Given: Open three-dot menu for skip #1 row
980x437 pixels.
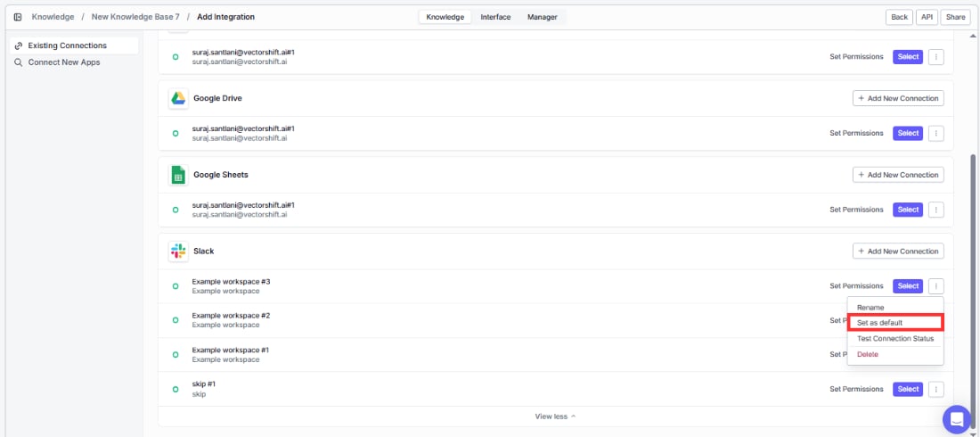Looking at the screenshot, I should pos(935,389).
